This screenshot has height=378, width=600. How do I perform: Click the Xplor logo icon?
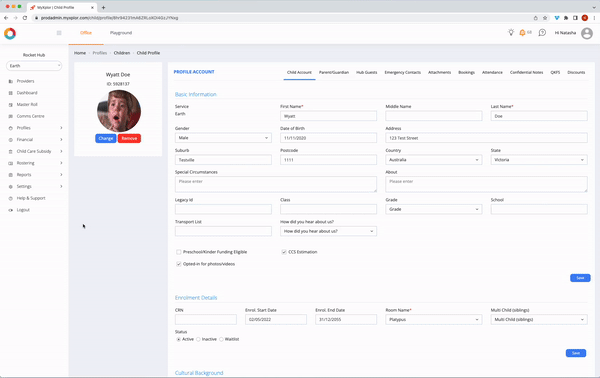(x=10, y=34)
